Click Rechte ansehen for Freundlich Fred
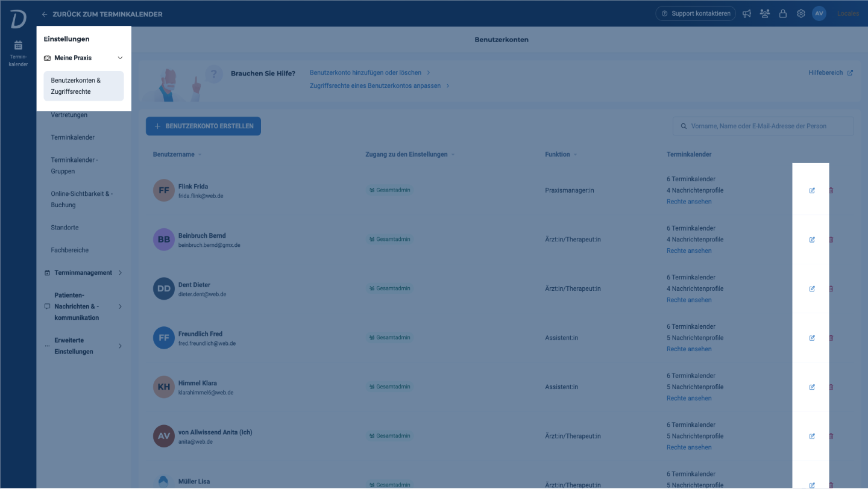The width and height of the screenshot is (868, 489). point(689,349)
